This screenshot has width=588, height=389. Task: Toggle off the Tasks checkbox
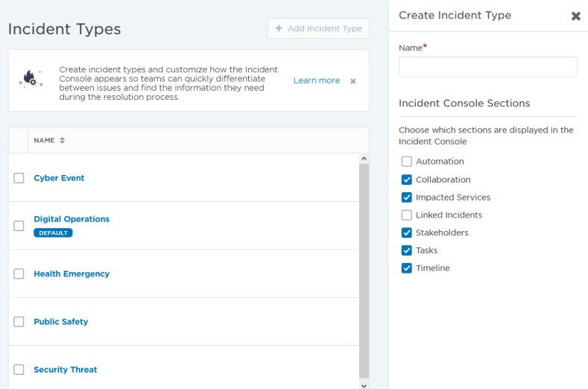[407, 250]
